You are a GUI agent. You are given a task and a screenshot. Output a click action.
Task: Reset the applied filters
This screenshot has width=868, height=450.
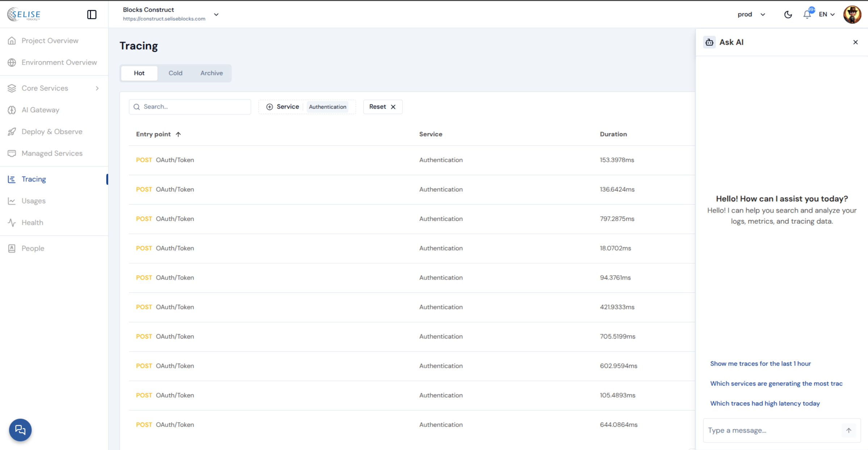click(382, 107)
